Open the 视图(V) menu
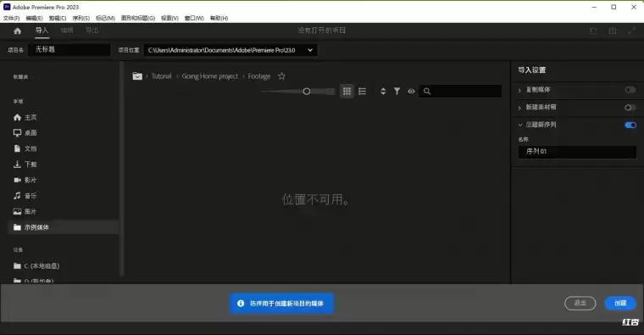 coord(169,18)
